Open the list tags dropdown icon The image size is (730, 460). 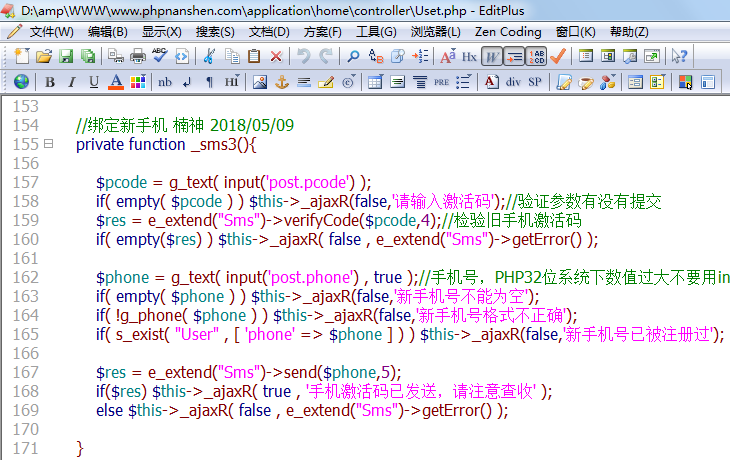pos(464,82)
